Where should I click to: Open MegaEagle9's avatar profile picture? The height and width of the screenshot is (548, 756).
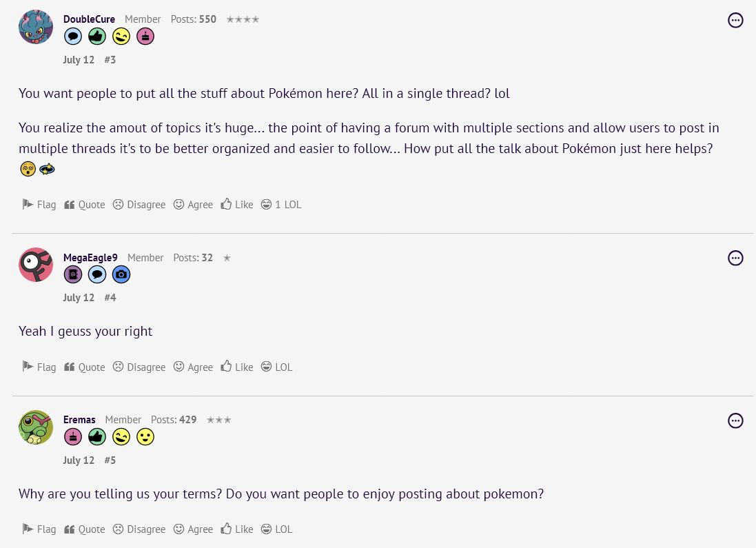[x=36, y=265]
